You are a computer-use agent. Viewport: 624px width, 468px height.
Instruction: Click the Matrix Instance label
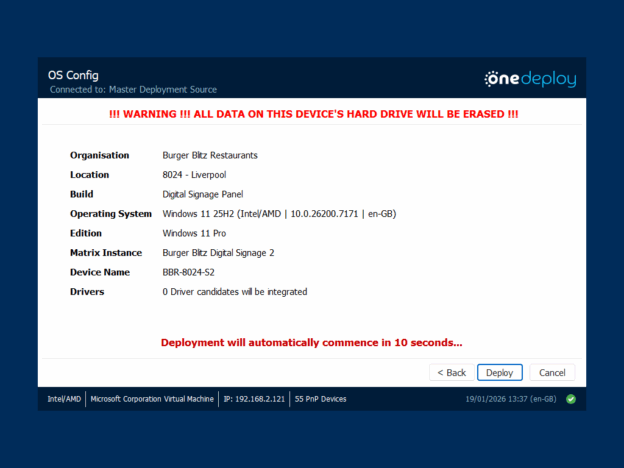point(106,253)
